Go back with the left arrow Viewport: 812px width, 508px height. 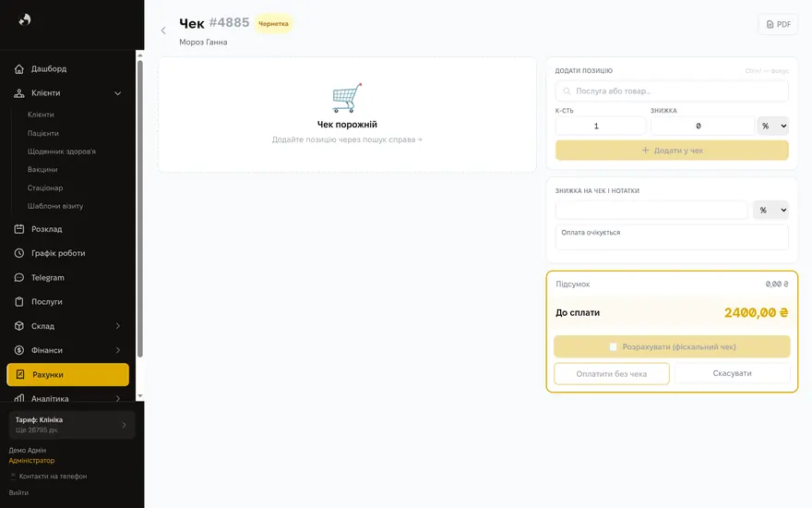click(x=163, y=30)
